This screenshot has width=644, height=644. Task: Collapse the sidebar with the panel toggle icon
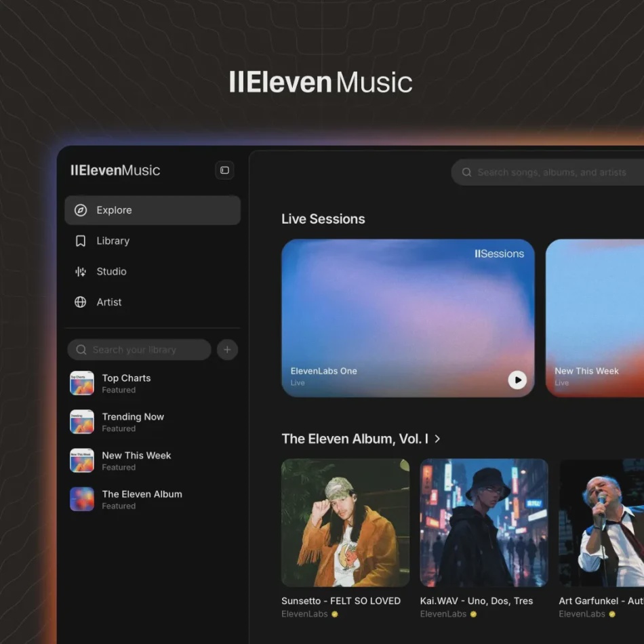(224, 170)
